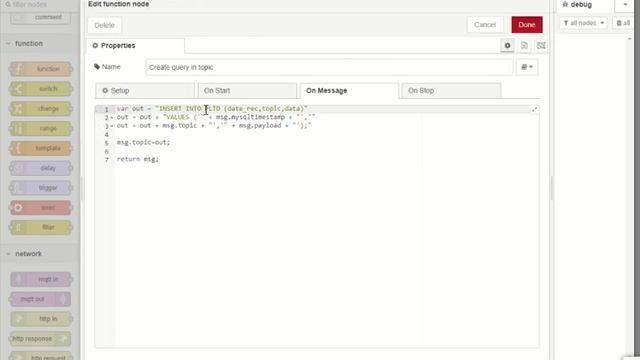Clear all debug messages with the trash button
This screenshot has height=360, width=640.
[623, 23]
